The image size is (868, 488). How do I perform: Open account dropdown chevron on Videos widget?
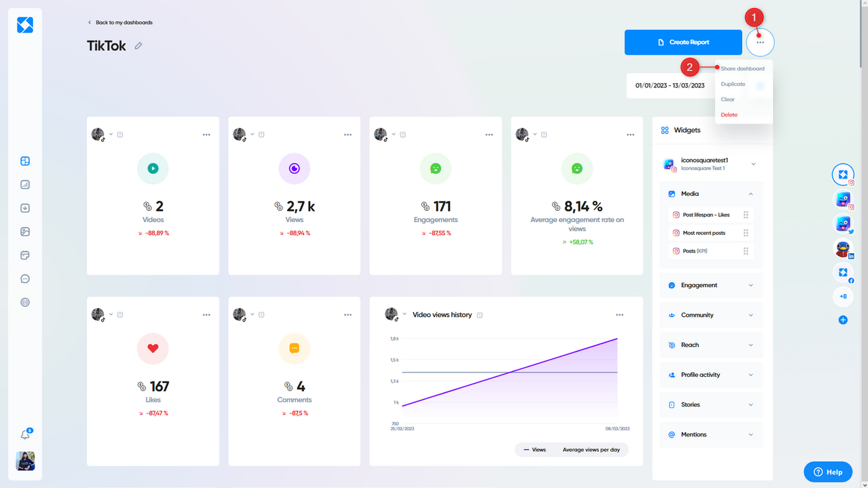[x=112, y=134]
